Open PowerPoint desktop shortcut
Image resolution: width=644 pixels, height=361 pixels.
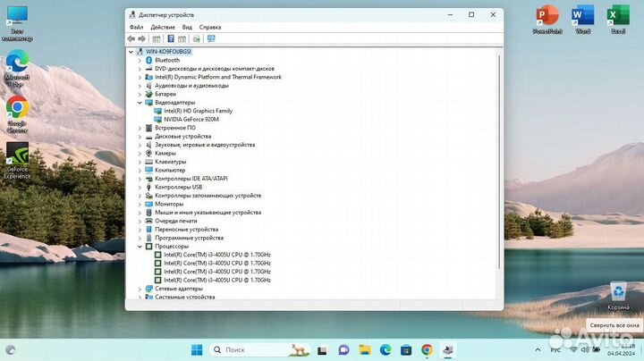coord(547,20)
